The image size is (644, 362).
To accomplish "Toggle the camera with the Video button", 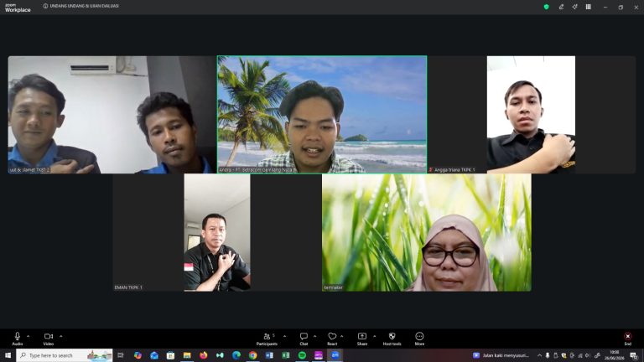I will [49, 339].
